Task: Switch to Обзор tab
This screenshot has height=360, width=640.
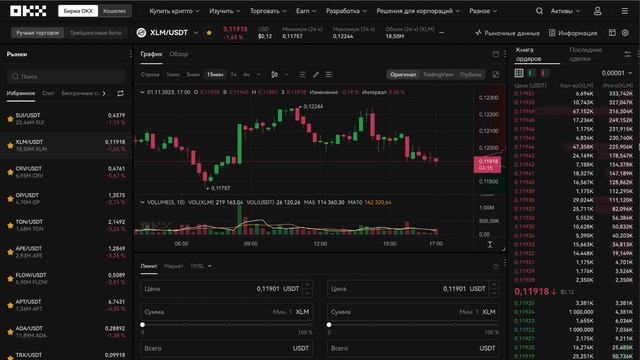Action: 179,54
